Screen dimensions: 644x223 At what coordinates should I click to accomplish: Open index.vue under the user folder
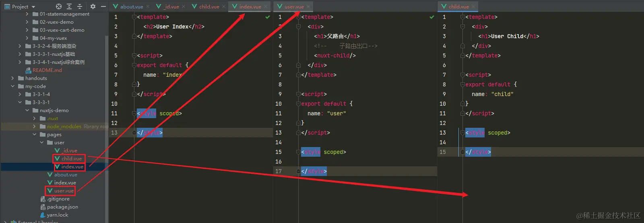[x=72, y=167]
